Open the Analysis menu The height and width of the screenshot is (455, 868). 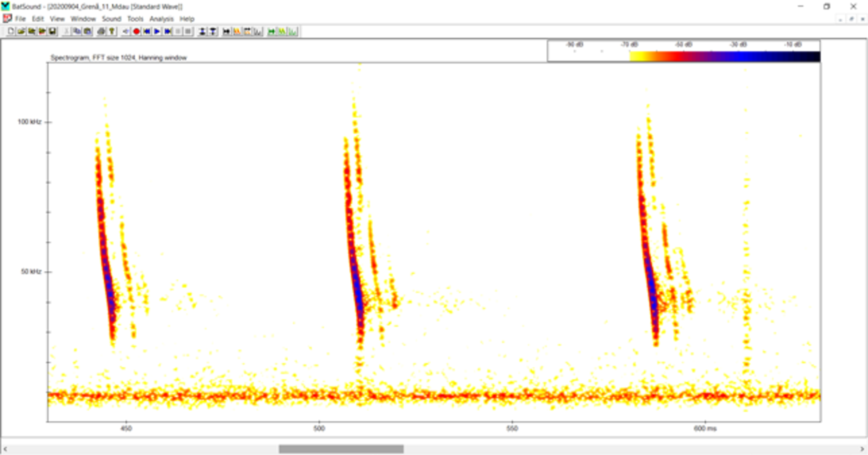click(x=161, y=19)
